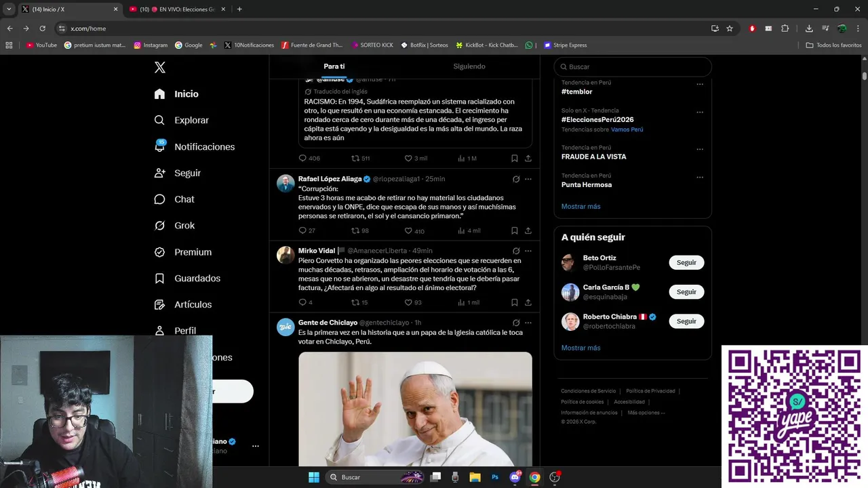Repost the RACISMO post with 511 reposts
Viewport: 868px width, 488px height.
coord(360,158)
